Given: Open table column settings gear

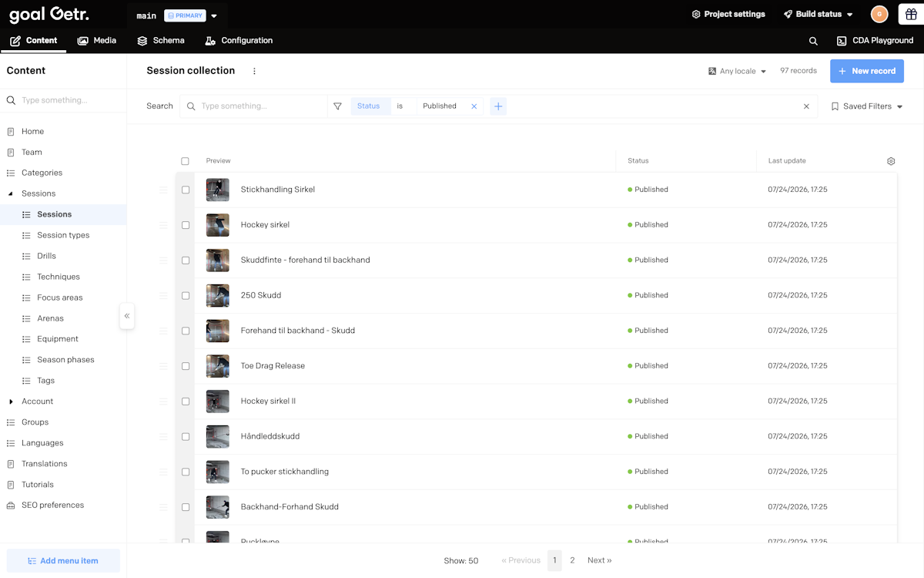Looking at the screenshot, I should [x=891, y=161].
